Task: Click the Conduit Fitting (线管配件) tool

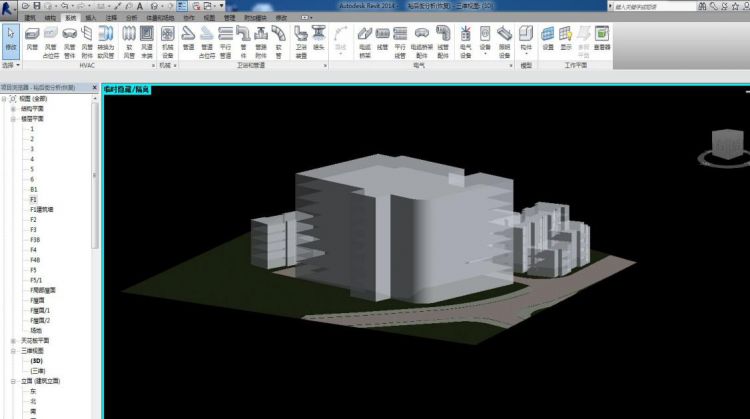Action: tap(443, 42)
